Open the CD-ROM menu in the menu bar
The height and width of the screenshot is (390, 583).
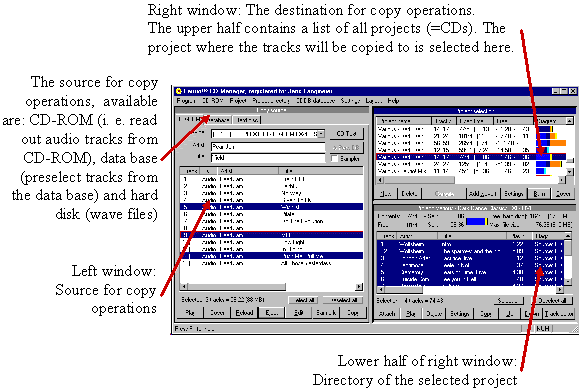tap(212, 101)
